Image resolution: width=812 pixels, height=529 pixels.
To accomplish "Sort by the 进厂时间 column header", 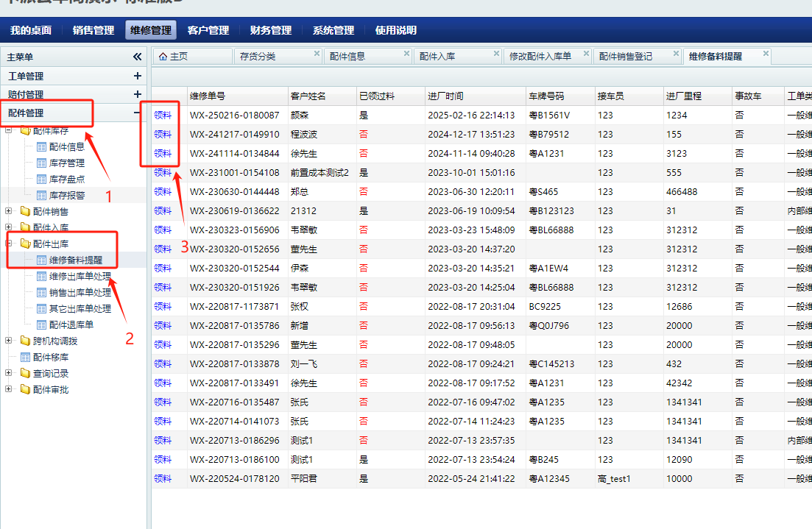I will coord(445,96).
